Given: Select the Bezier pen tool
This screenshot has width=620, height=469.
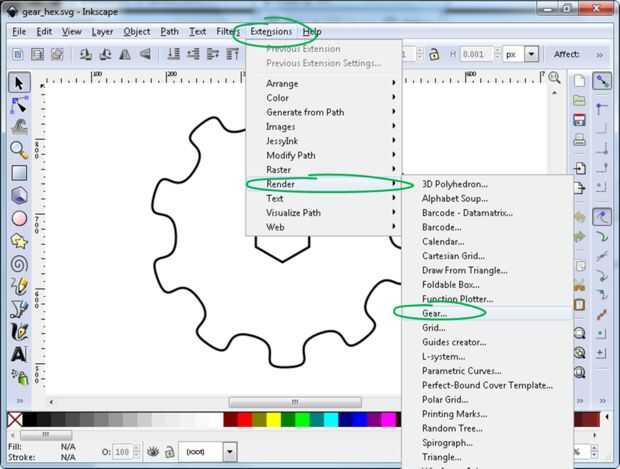Looking at the screenshot, I should (19, 309).
